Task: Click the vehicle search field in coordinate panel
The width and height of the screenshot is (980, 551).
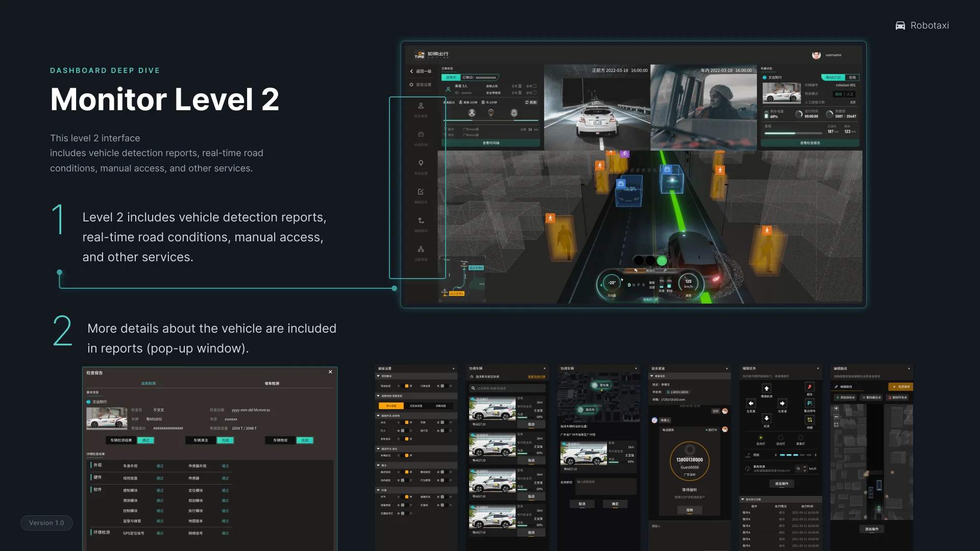Action: click(x=507, y=388)
